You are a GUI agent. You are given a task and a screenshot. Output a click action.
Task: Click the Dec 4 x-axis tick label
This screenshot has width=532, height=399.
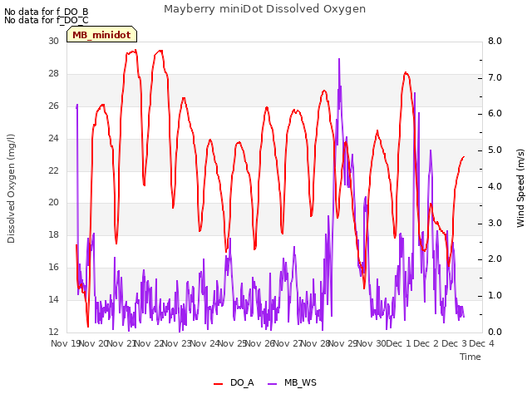481,343
